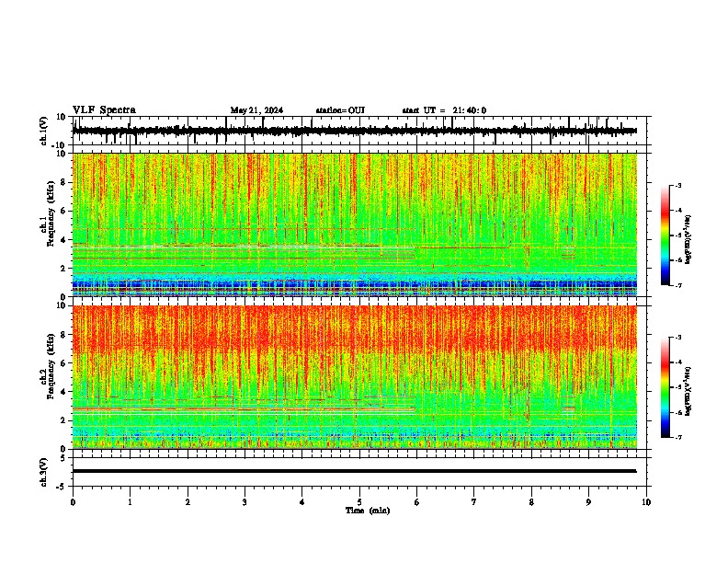Click time axis tick label "4"
This screenshot has width=728, height=563.
coord(302,502)
